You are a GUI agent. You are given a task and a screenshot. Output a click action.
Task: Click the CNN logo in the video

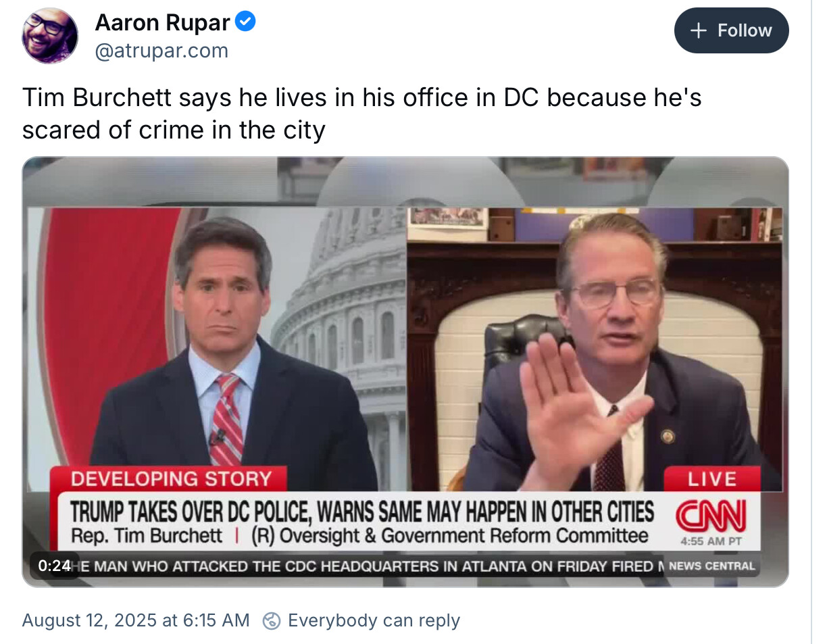711,517
